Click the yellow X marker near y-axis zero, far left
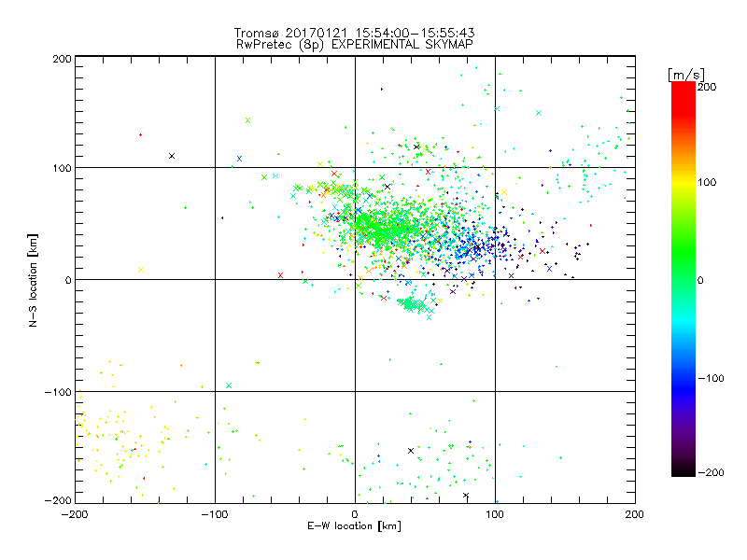 [x=141, y=270]
